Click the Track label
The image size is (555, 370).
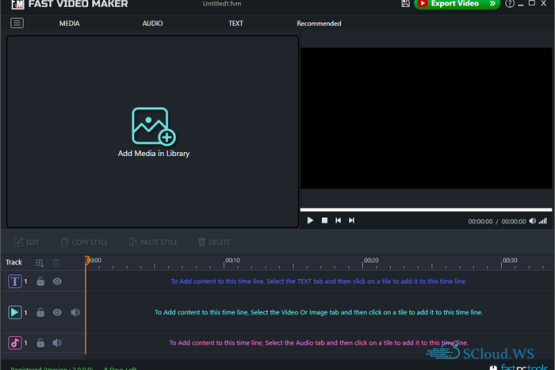click(x=14, y=262)
